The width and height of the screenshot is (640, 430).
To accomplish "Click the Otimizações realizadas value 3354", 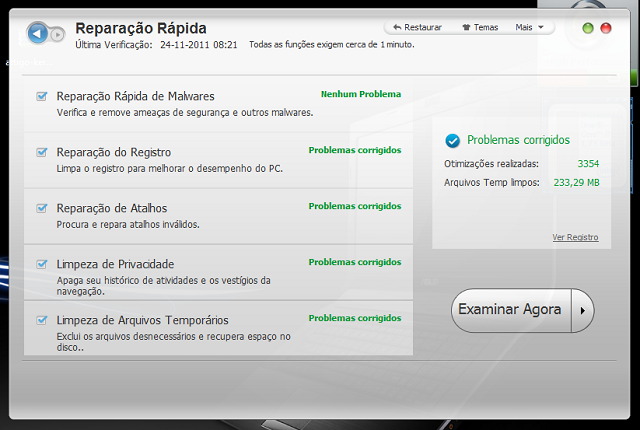I will [x=588, y=164].
